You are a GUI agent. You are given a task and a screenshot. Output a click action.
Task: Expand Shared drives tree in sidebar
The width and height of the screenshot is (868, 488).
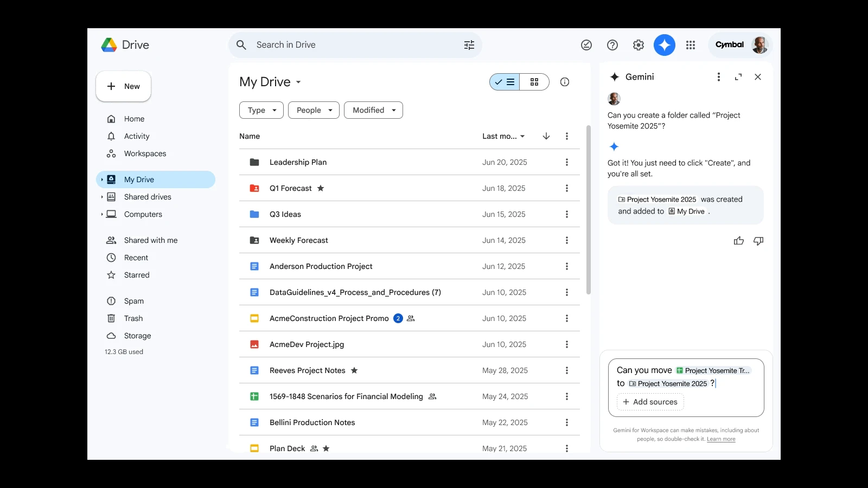(x=102, y=197)
